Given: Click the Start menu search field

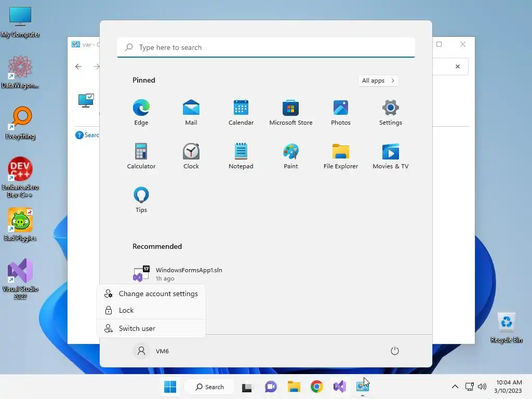Looking at the screenshot, I should [266, 47].
